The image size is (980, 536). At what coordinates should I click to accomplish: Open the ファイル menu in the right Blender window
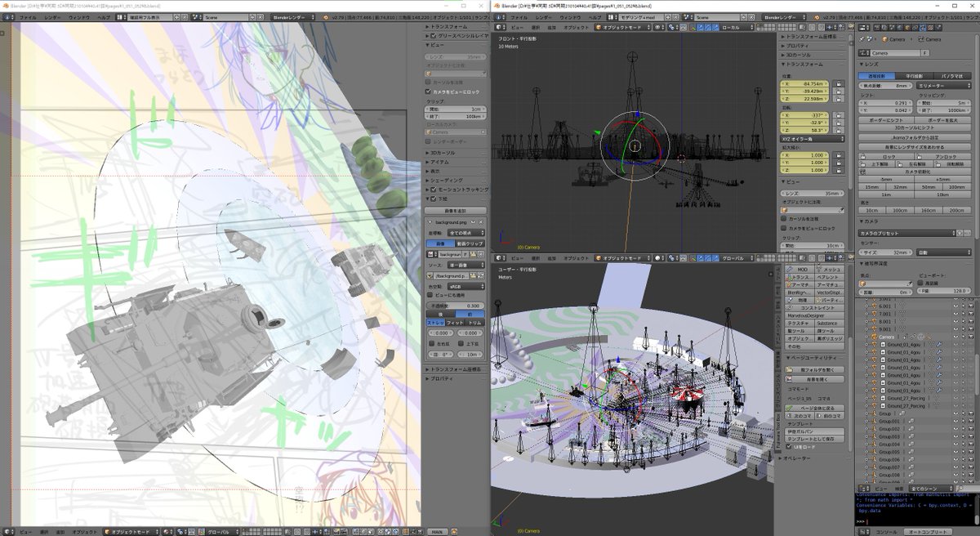(x=518, y=16)
